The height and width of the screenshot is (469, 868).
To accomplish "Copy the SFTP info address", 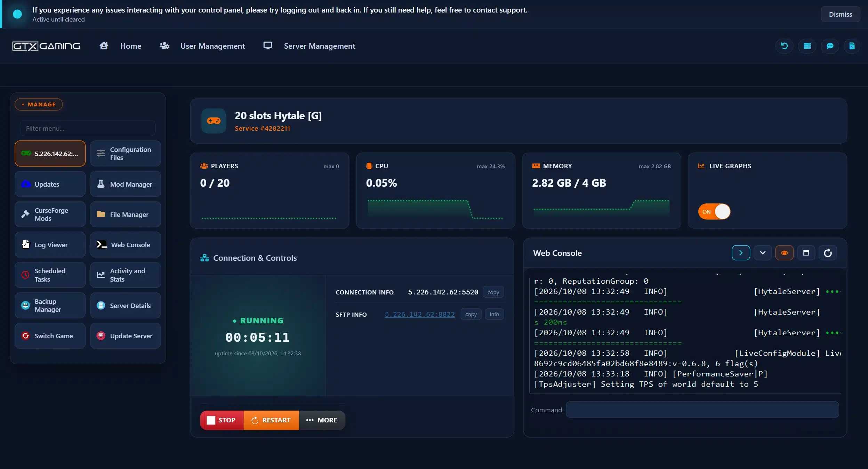I will [471, 314].
